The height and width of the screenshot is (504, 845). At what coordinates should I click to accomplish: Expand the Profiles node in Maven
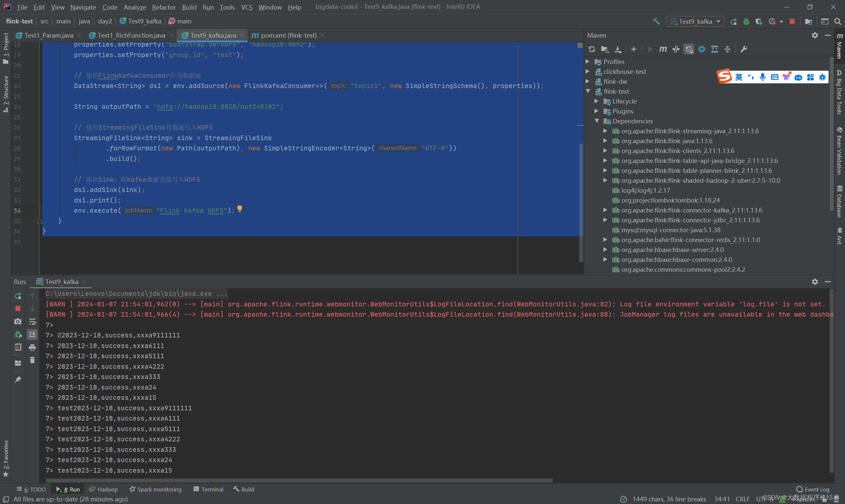[588, 61]
